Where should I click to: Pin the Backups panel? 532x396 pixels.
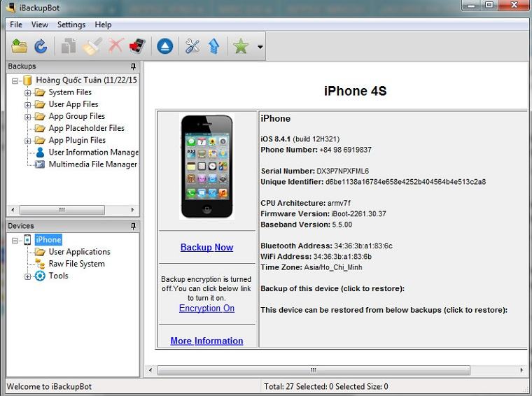pyautogui.click(x=133, y=66)
